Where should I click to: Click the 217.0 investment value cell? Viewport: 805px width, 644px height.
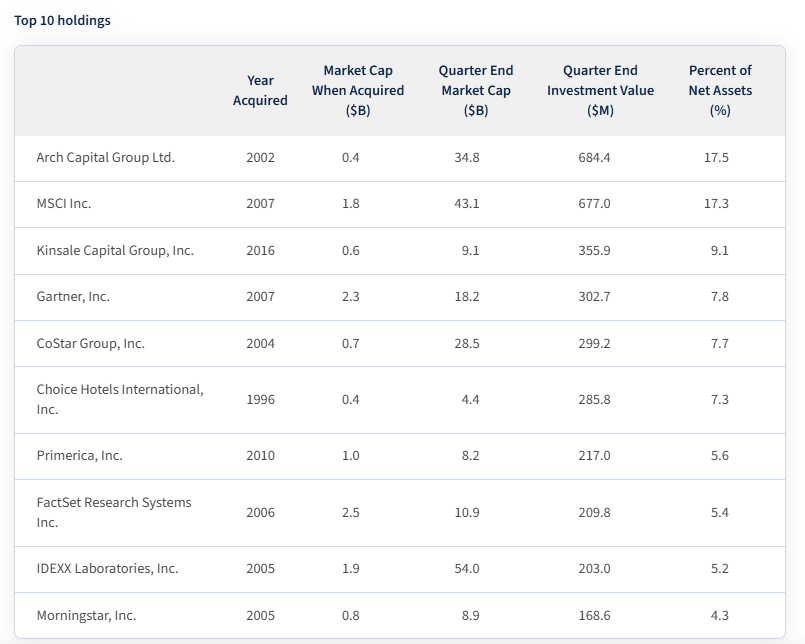click(595, 456)
